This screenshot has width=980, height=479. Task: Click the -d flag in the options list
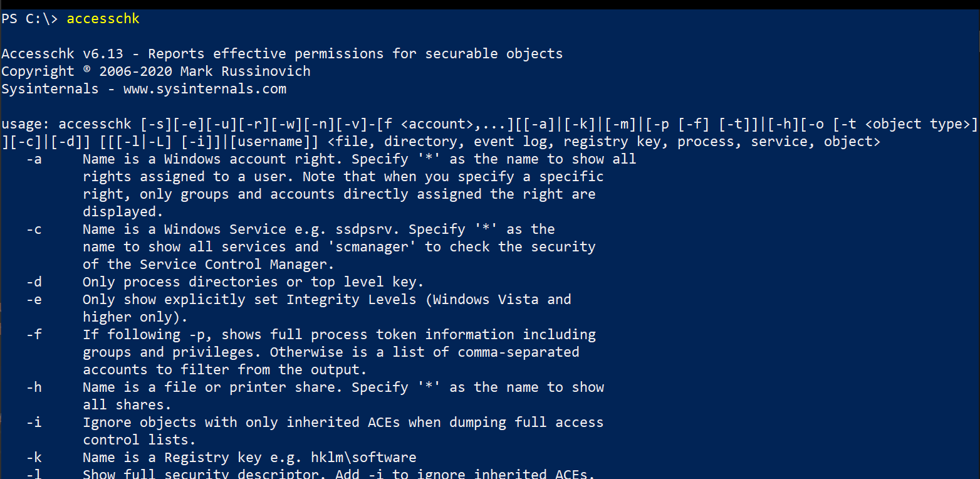click(34, 282)
